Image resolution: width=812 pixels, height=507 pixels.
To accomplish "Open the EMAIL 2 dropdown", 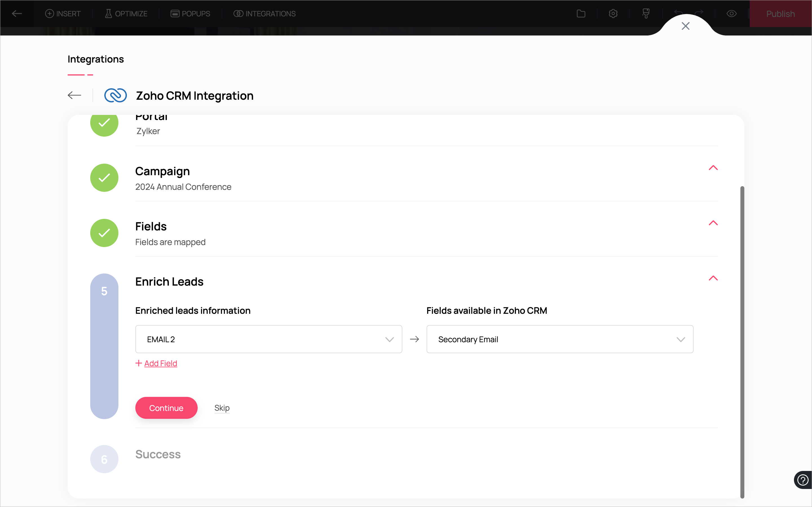I will [268, 339].
